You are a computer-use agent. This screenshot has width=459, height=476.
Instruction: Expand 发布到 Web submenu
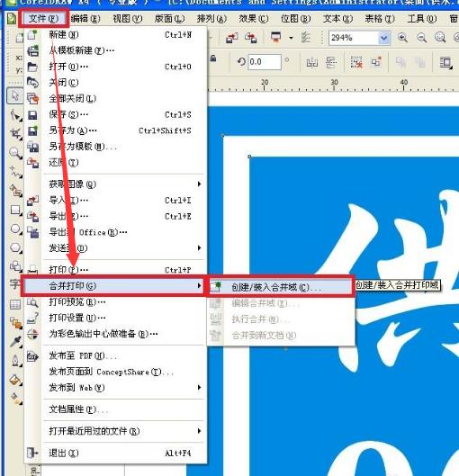115,388
